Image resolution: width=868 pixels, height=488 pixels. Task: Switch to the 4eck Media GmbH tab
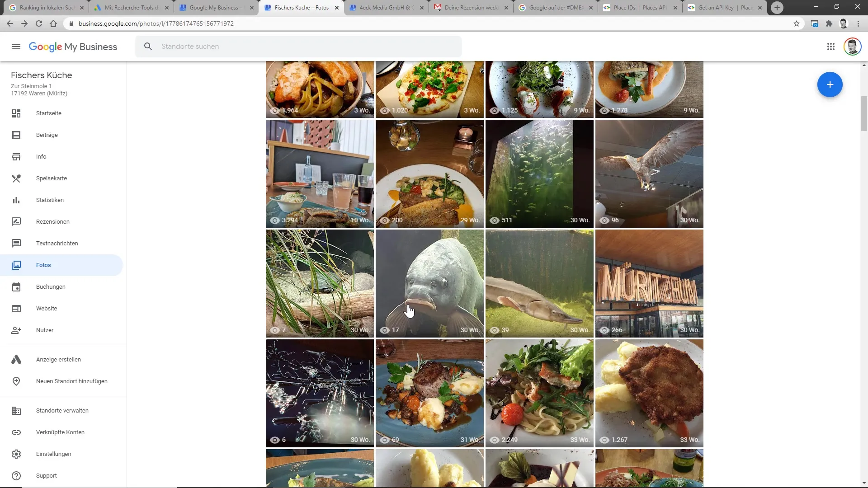387,8
